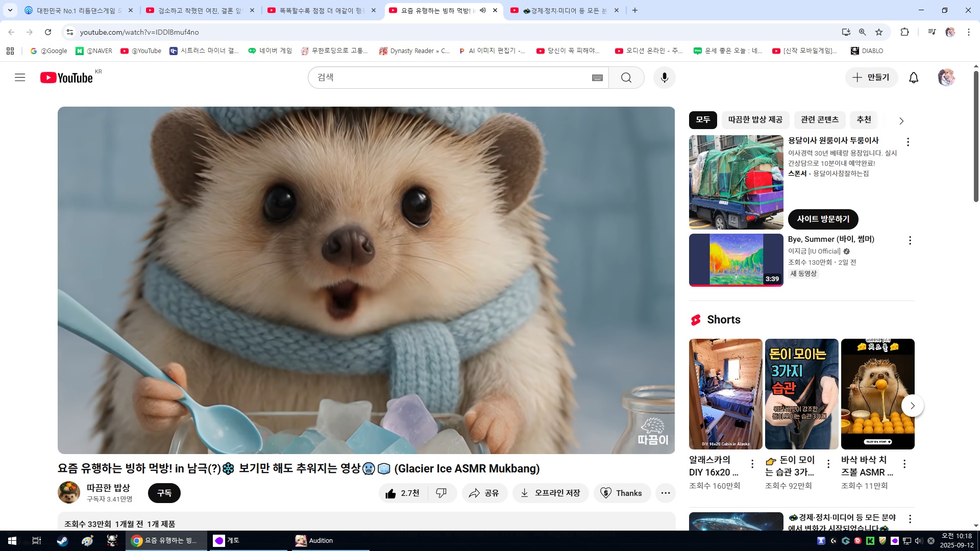Open the Chrome extensions puzzle icon
This screenshot has height=551, width=980.
904,32
